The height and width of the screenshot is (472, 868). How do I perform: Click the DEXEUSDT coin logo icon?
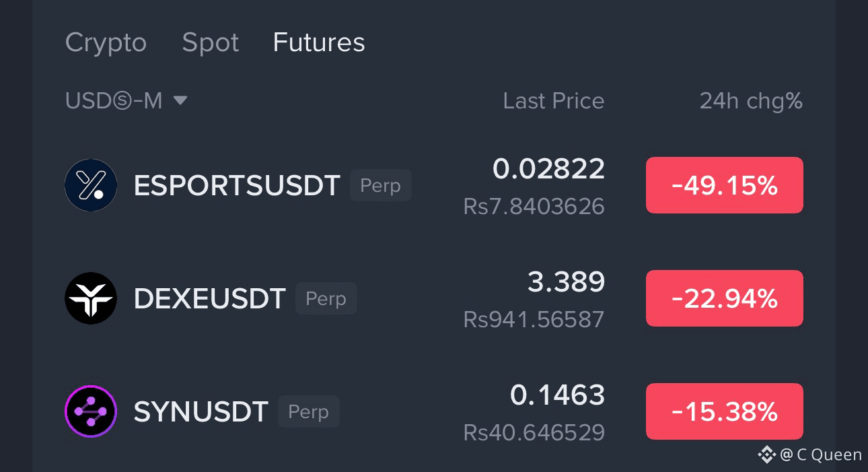click(x=91, y=298)
